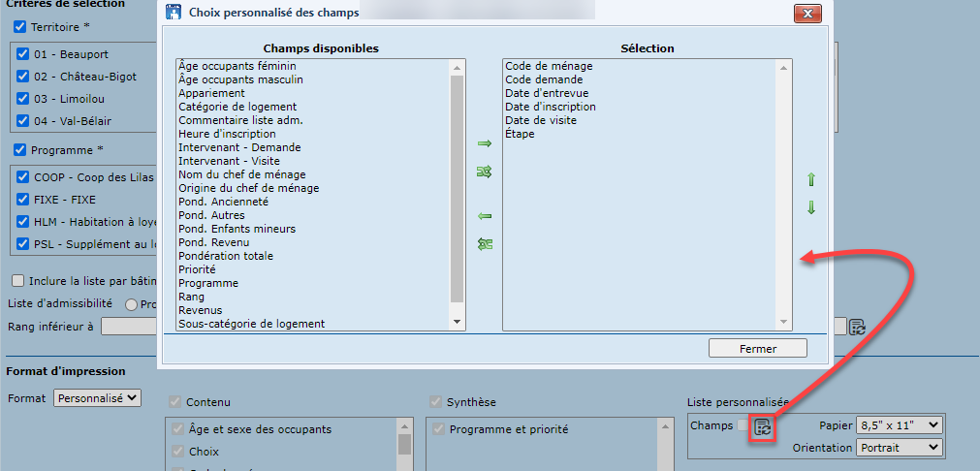Click the add all fields double arrow
980x471 pixels.
485,172
